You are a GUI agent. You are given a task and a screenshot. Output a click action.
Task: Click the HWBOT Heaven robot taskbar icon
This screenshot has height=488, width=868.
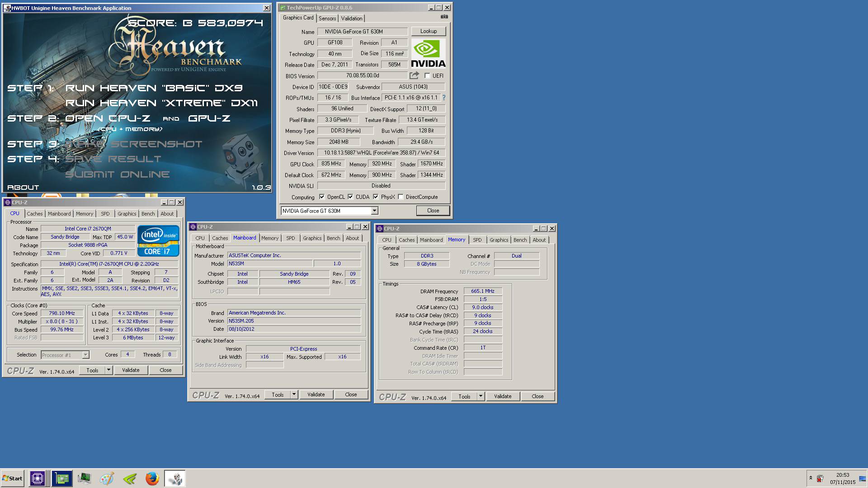click(x=175, y=478)
